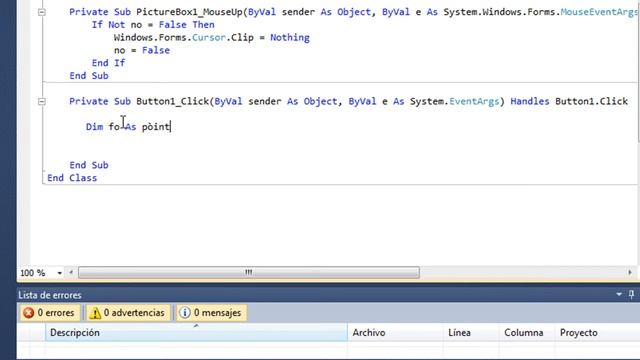
Task: Sort by Línea column header
Action: coord(471,333)
